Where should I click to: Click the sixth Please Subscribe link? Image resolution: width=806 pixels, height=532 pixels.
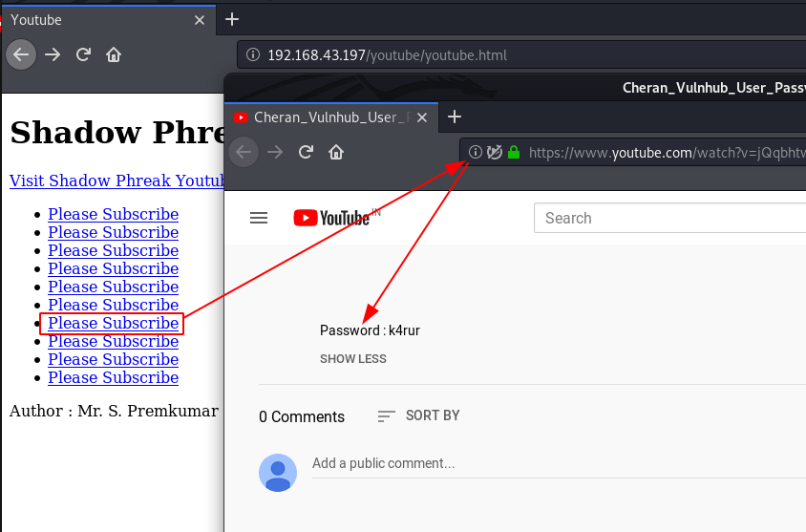(x=113, y=305)
